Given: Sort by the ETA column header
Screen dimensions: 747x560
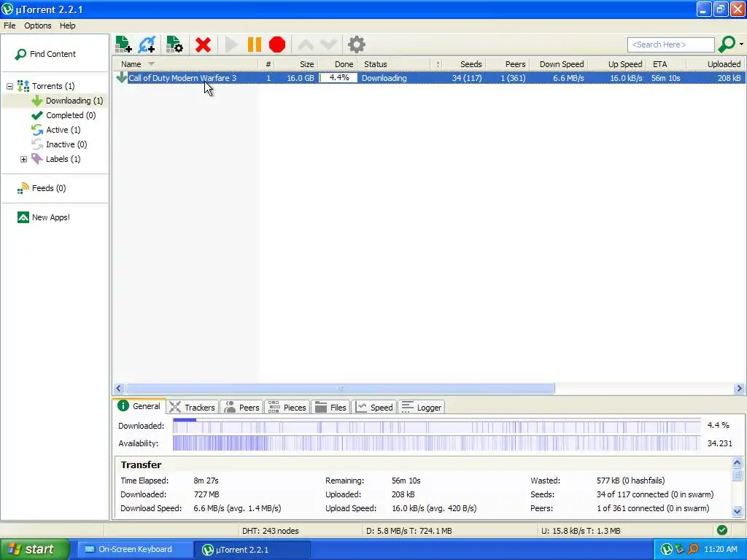Looking at the screenshot, I should click(x=667, y=64).
